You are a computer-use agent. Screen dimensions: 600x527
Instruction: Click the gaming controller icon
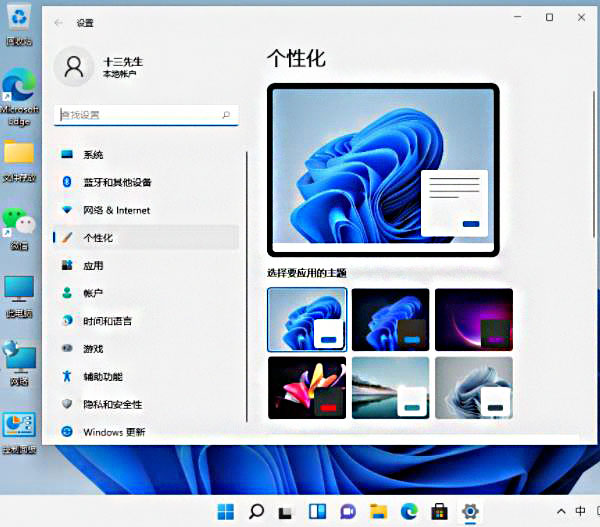click(x=67, y=348)
